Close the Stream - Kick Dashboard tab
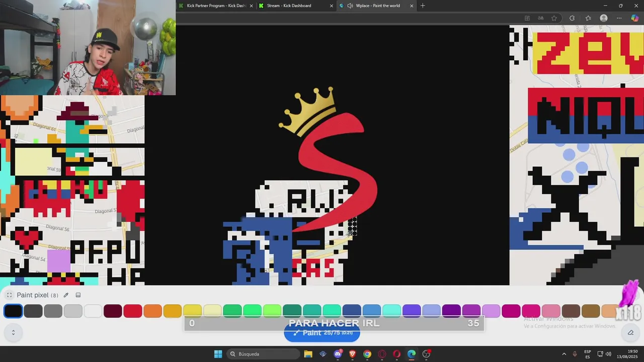The width and height of the screenshot is (644, 362). click(331, 6)
